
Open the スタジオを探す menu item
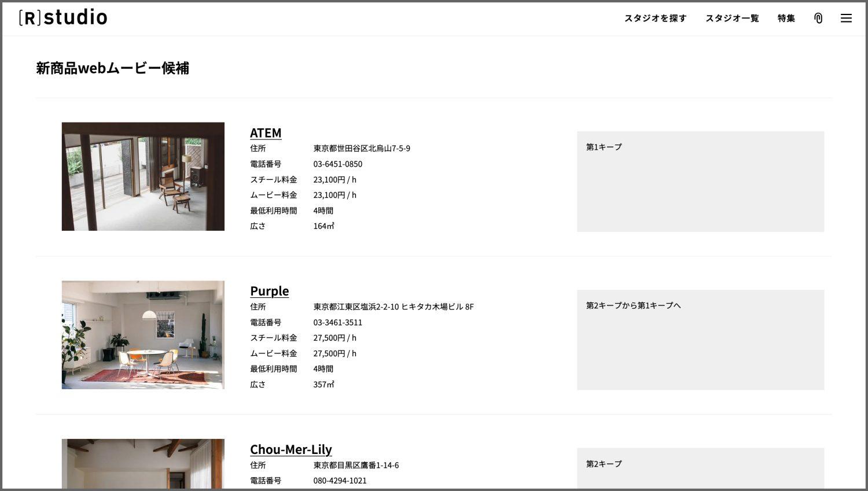coord(655,19)
